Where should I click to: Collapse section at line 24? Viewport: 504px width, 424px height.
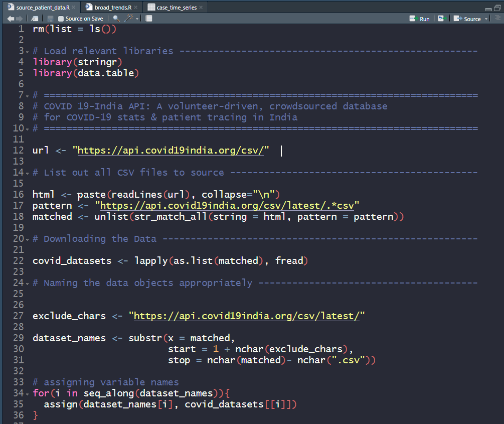pyautogui.click(x=27, y=284)
